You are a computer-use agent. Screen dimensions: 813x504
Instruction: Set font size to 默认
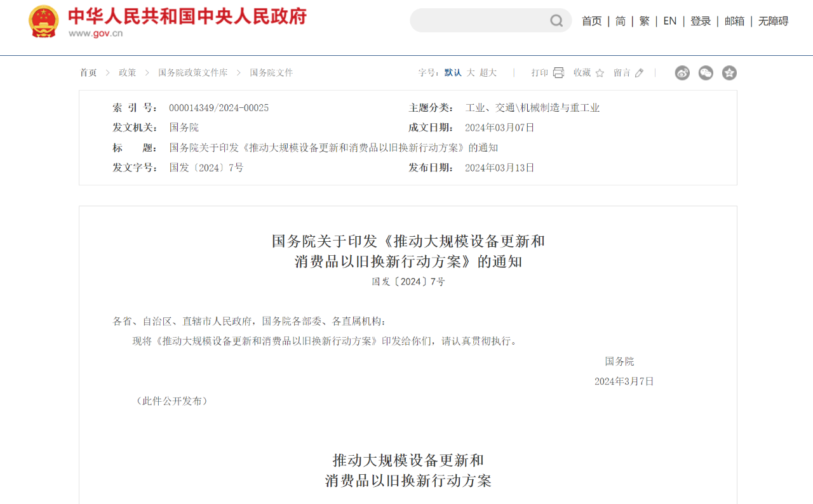pos(453,73)
